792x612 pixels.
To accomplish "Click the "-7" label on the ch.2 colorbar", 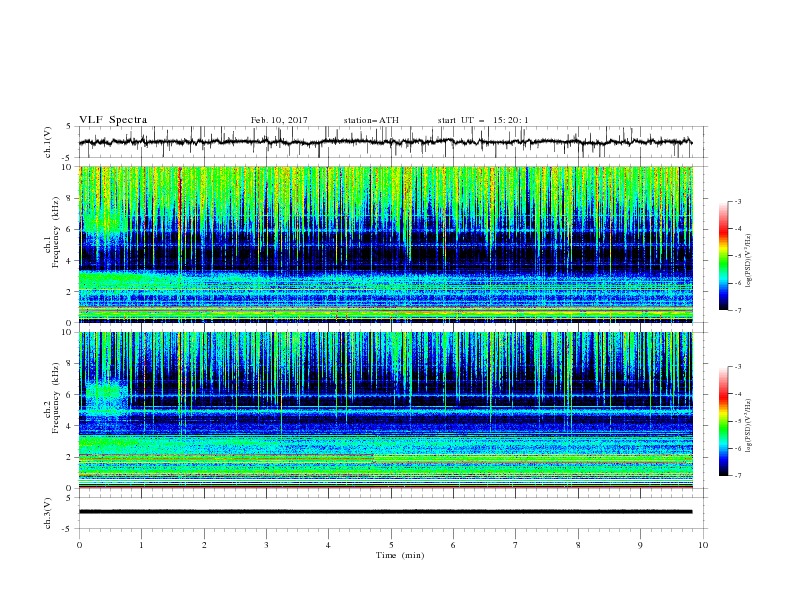I will click(x=738, y=475).
